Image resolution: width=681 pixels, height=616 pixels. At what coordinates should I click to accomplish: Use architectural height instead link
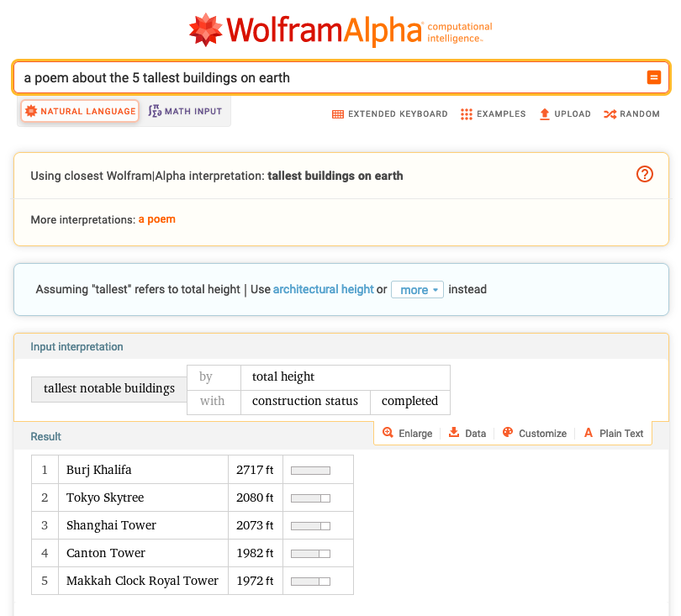click(323, 289)
